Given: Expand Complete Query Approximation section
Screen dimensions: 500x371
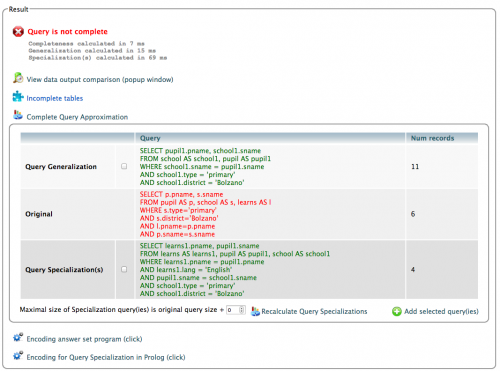Looking at the screenshot, I should coord(77,117).
